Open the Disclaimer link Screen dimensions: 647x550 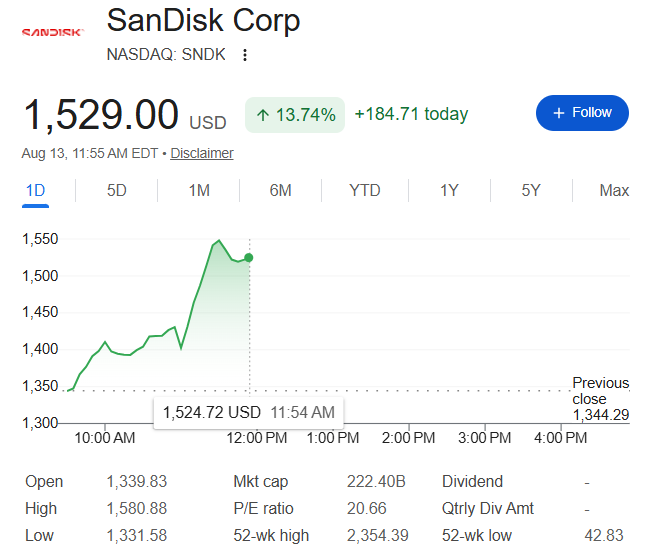coord(202,153)
